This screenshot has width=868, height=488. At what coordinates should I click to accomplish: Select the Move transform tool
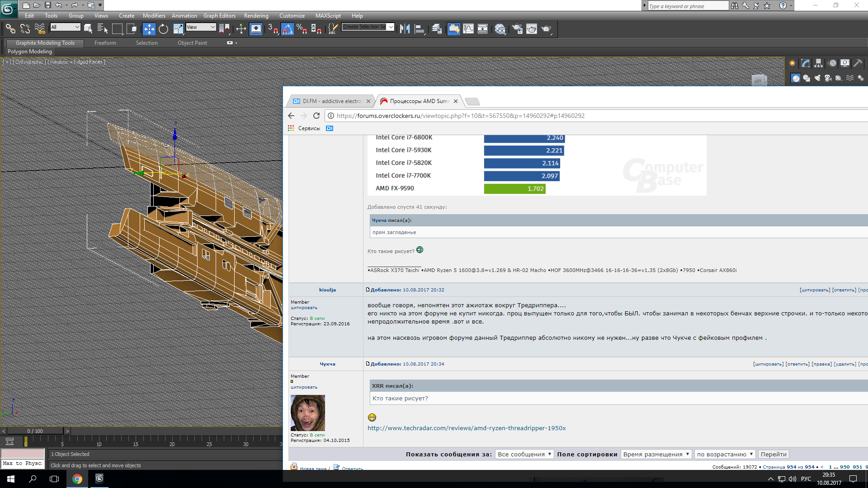(x=149, y=29)
